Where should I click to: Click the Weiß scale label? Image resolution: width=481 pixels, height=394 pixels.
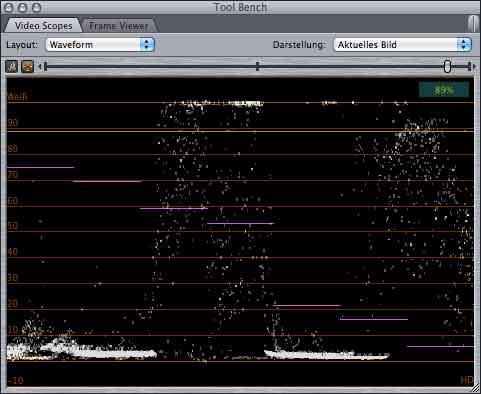17,97
